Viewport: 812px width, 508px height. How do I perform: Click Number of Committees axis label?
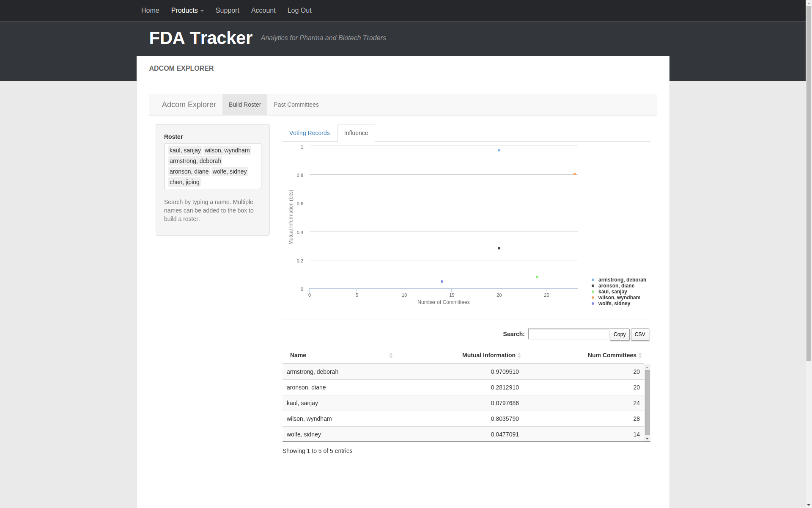point(444,302)
